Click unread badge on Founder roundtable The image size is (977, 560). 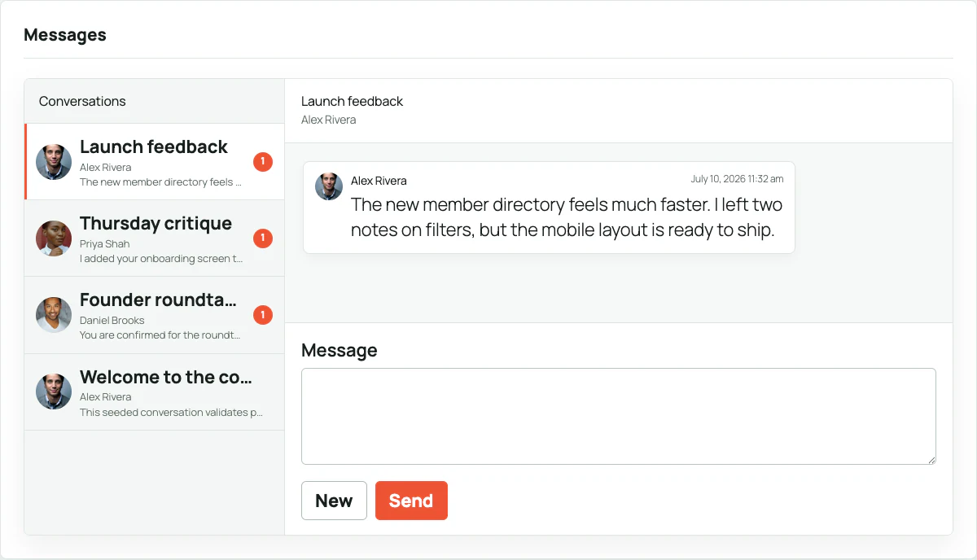[262, 315]
